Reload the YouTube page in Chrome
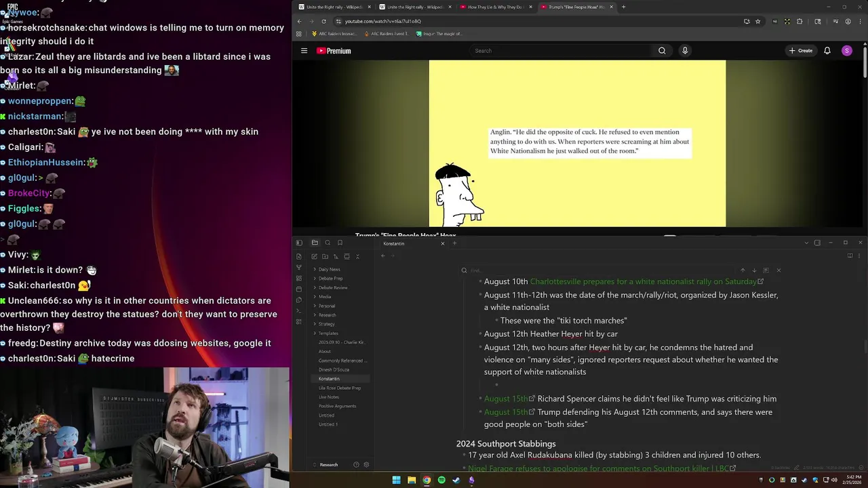Viewport: 868px width, 488px height. (324, 21)
